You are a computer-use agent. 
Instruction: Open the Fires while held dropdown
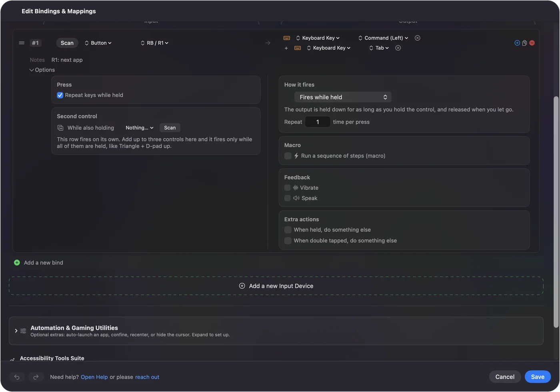(x=343, y=97)
